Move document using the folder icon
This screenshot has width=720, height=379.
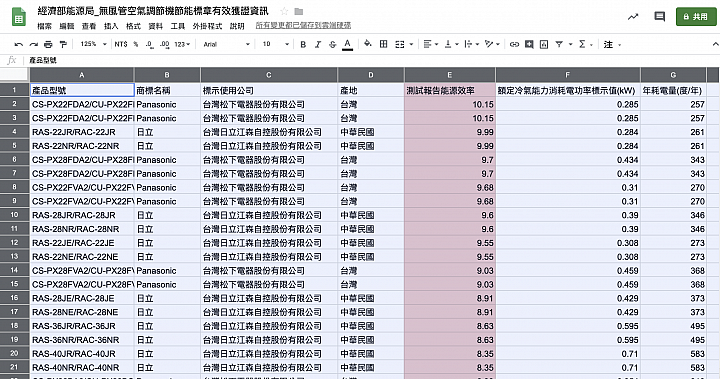tap(298, 11)
